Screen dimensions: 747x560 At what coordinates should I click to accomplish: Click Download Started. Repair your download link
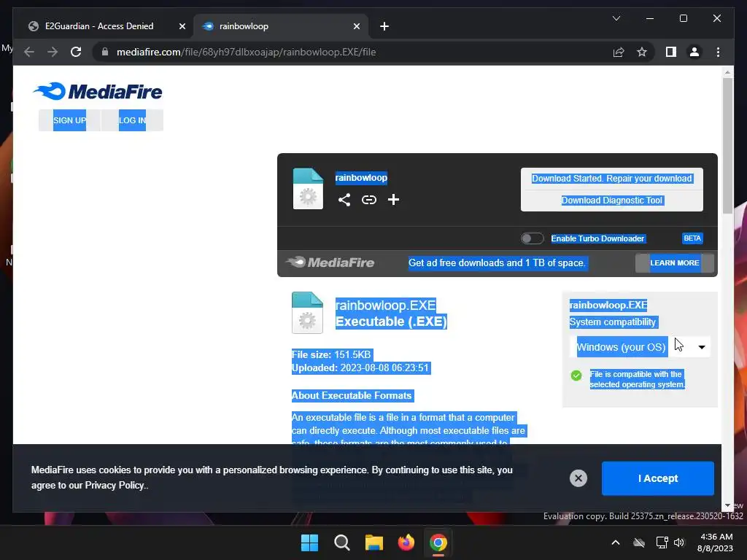coord(612,179)
